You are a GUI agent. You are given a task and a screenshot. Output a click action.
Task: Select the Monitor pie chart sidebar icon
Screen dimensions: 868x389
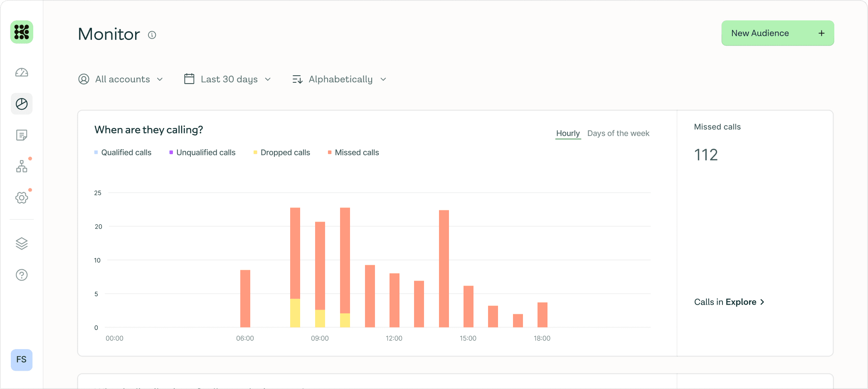pyautogui.click(x=22, y=104)
